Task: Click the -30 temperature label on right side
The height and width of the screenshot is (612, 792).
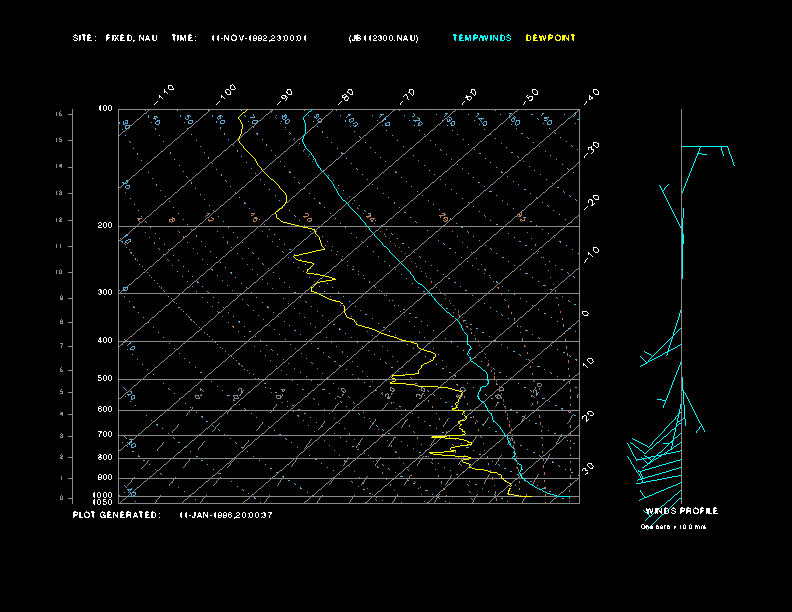Action: (x=590, y=147)
